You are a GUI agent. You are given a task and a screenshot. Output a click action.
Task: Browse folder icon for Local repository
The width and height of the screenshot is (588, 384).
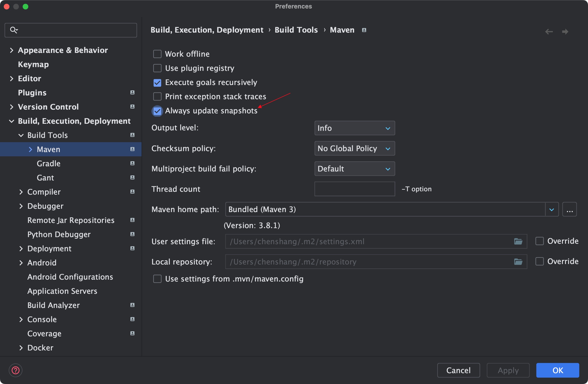(518, 262)
